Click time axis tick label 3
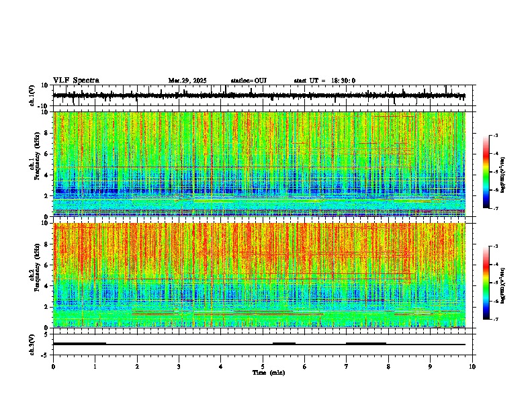This screenshot has height=411, width=532. tap(179, 367)
